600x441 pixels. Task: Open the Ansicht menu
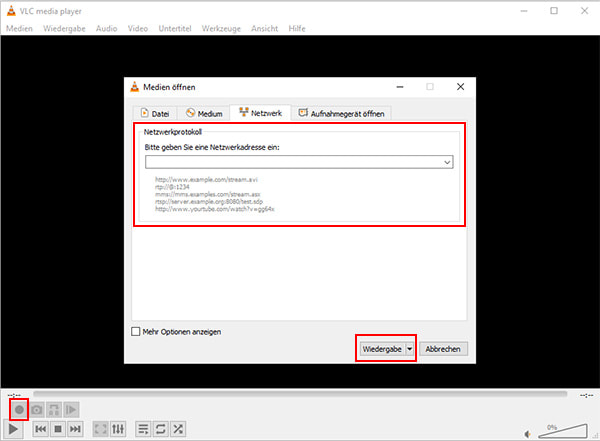[x=264, y=28]
